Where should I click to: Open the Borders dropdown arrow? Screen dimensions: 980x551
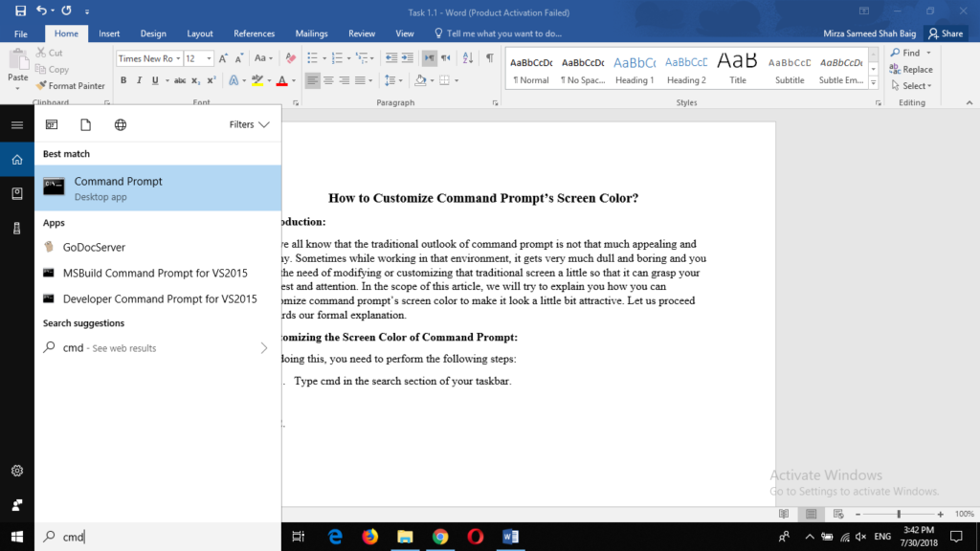click(457, 80)
